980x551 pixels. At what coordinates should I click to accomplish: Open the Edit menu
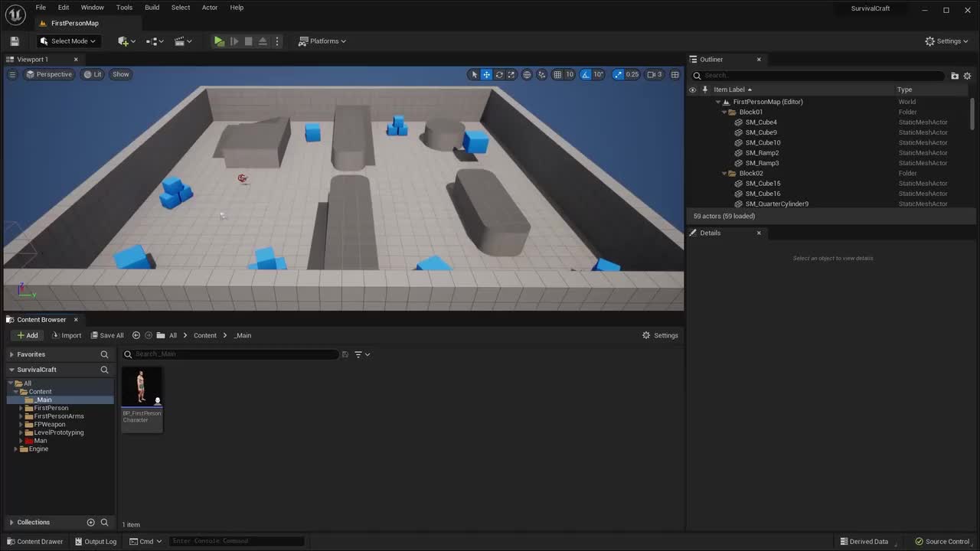point(64,8)
